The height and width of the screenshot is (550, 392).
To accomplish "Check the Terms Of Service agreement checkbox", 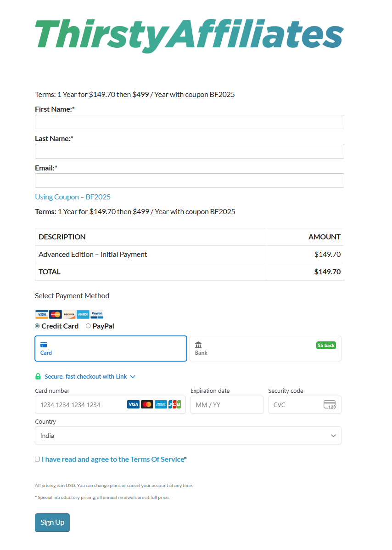I will pyautogui.click(x=37, y=459).
